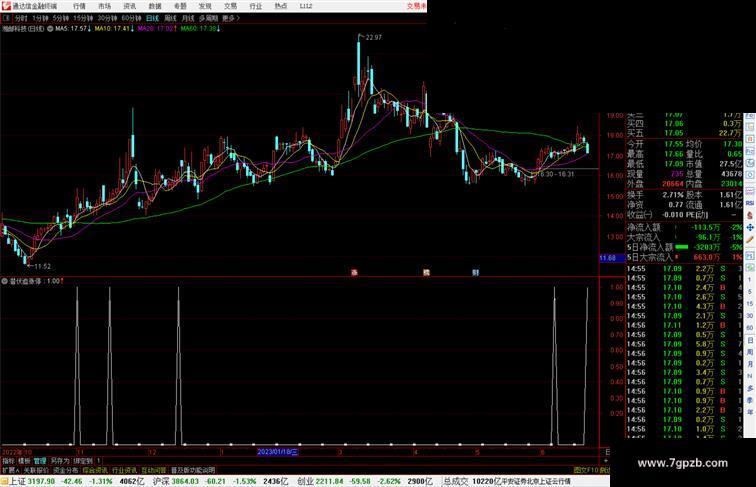Click the 总成交 10220亿 status entry
Image resolution: width=756 pixels, height=487 pixels.
click(472, 481)
